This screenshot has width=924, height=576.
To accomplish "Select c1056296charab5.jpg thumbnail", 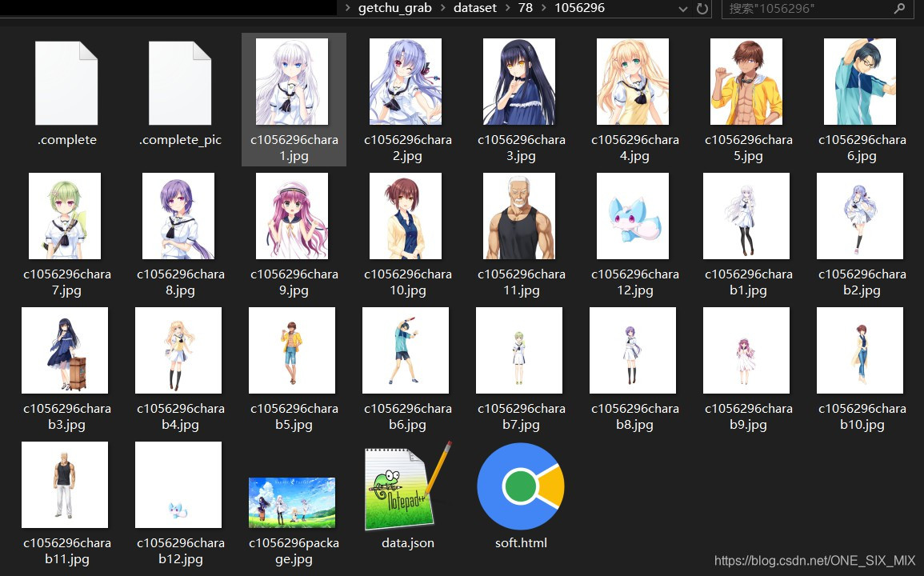I will tap(292, 350).
